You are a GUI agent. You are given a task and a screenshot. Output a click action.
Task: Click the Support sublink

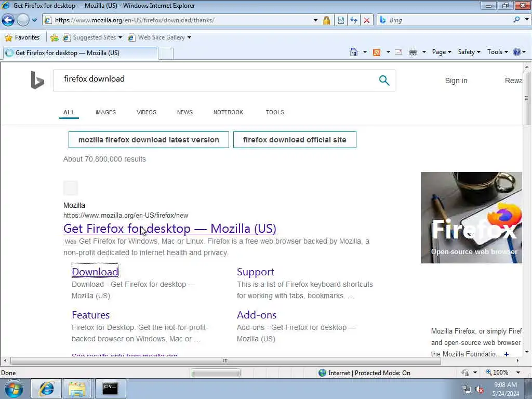tap(256, 272)
